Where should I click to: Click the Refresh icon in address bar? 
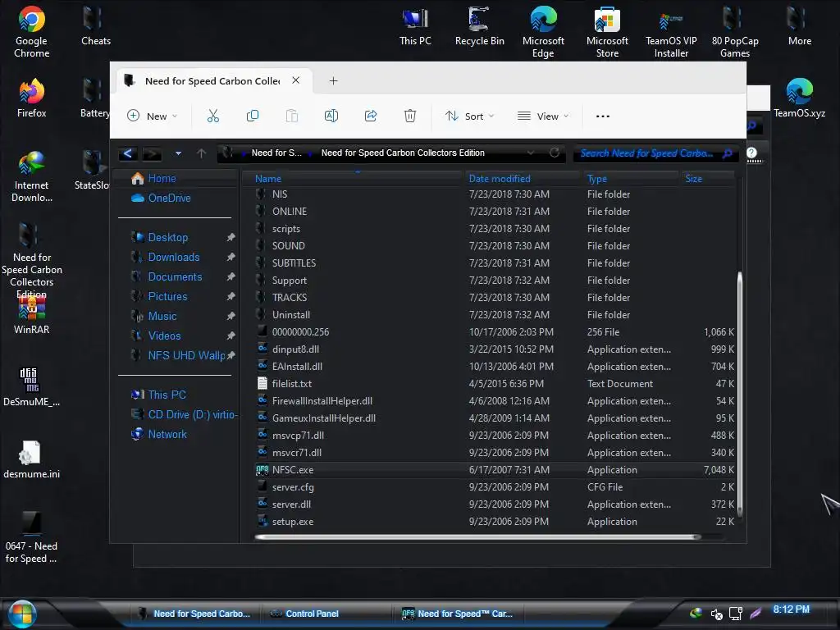[x=555, y=153]
